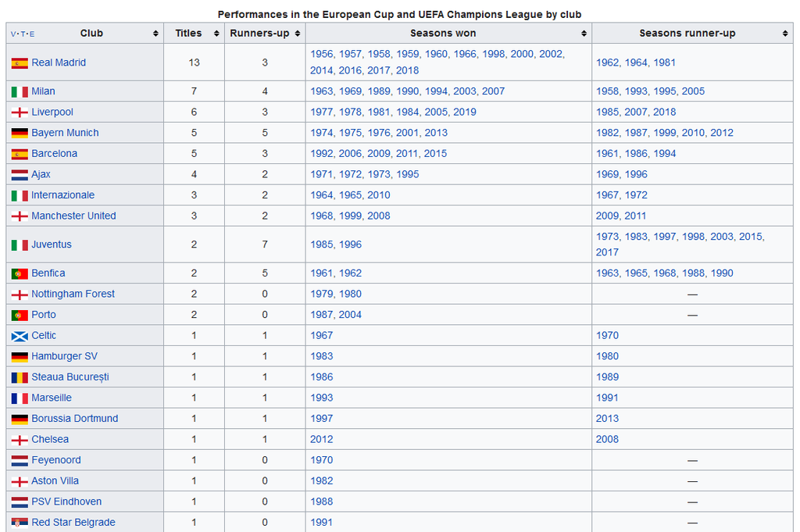
Task: Click the England flag beside Chelsea
Action: point(20,440)
